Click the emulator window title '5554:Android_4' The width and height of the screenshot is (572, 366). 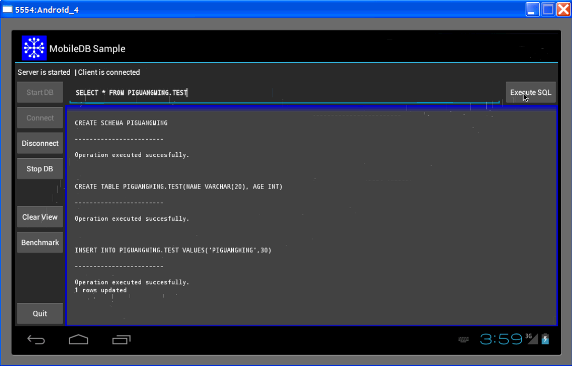coord(47,10)
